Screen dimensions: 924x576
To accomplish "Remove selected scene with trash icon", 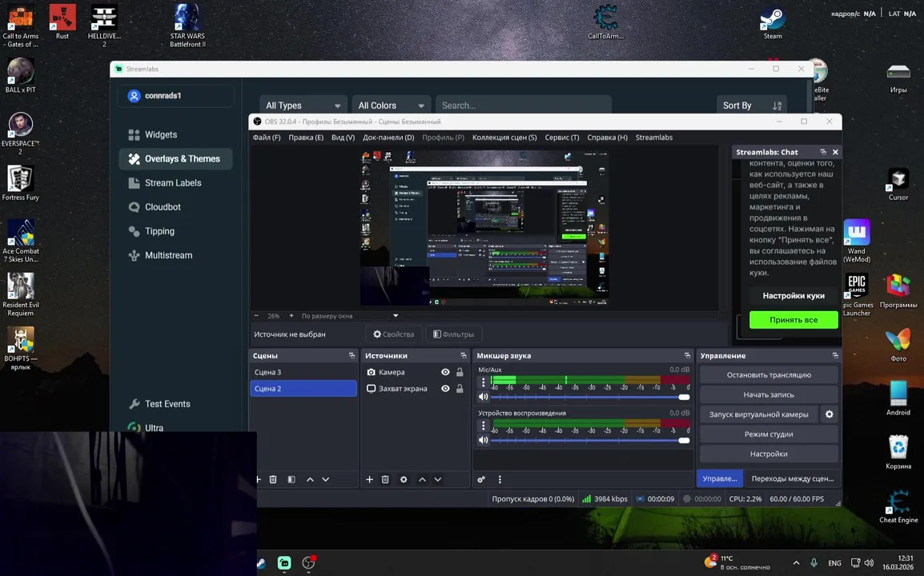I will 273,479.
